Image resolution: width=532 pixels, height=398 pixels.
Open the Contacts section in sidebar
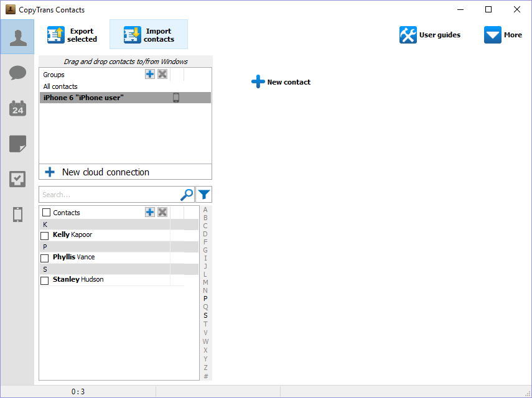click(x=17, y=37)
